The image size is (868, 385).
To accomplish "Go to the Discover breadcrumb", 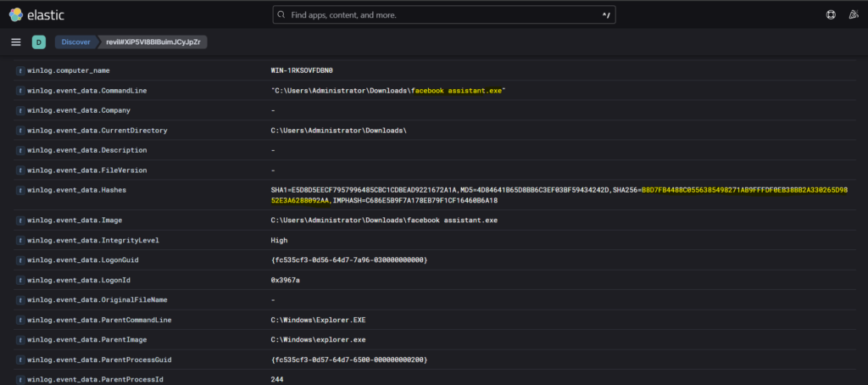I will (x=77, y=42).
